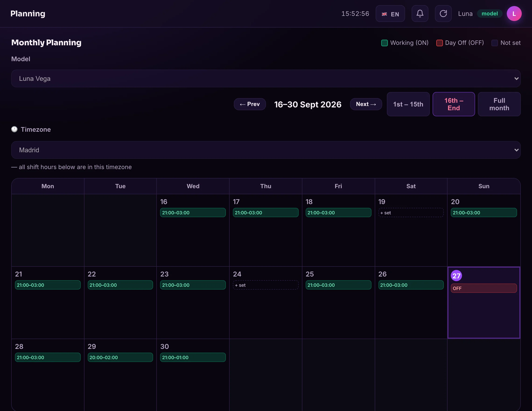Set a shift on Thursday 24
Viewport: 532px width, 411px height.
point(266,285)
